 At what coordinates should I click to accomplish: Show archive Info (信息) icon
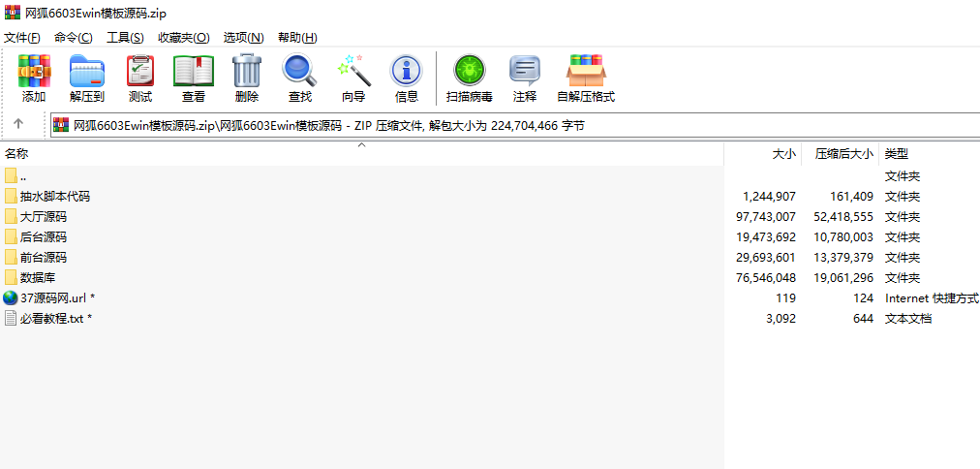(x=407, y=71)
